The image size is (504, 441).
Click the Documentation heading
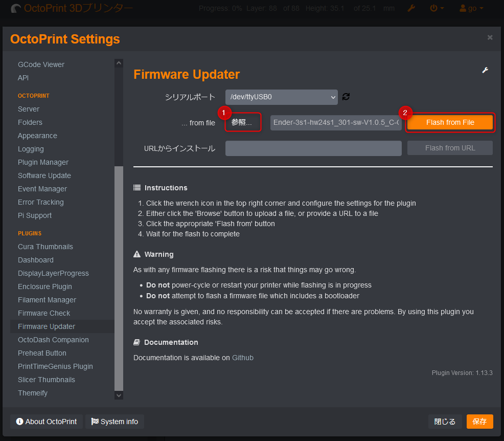pyautogui.click(x=171, y=342)
